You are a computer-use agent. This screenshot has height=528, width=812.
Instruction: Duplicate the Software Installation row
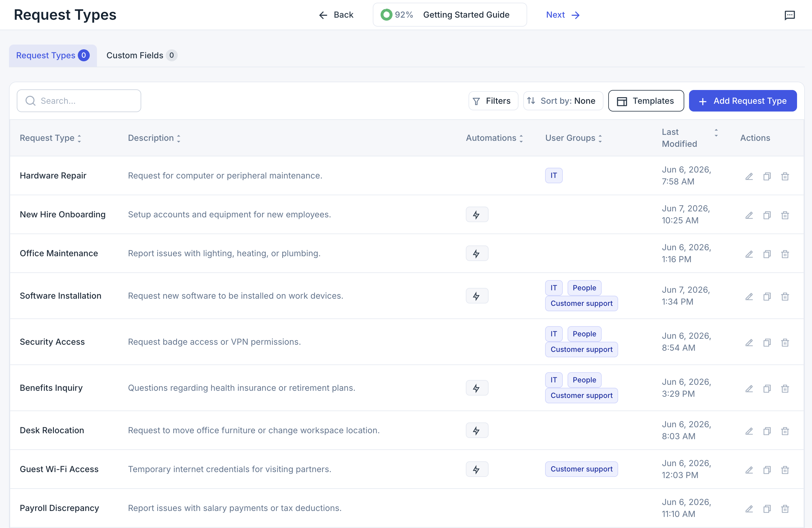pos(767,297)
